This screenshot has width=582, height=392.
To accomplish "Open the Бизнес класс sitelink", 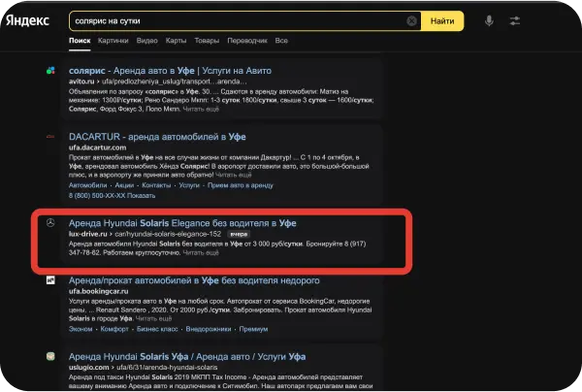I will (157, 329).
